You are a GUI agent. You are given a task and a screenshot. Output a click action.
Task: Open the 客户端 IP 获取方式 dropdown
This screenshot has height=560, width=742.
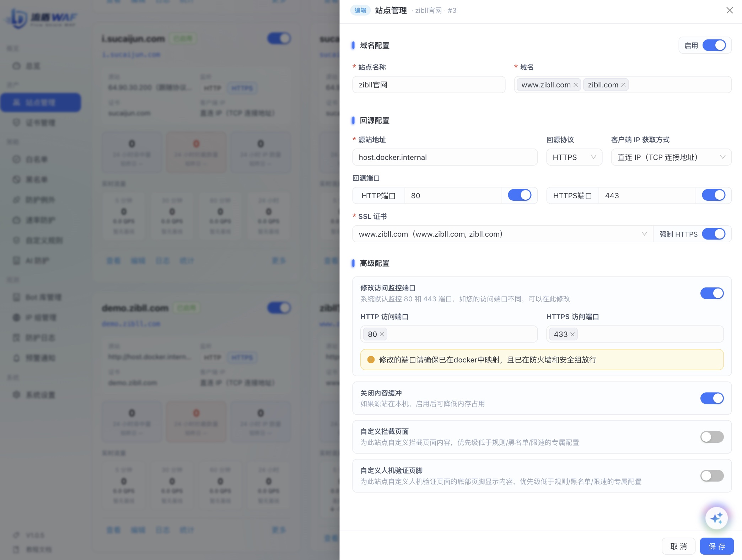coord(671,157)
